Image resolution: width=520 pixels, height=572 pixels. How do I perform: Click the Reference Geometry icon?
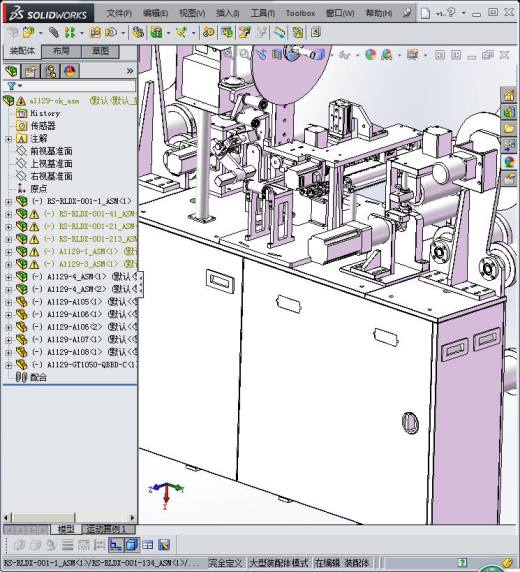(181, 32)
